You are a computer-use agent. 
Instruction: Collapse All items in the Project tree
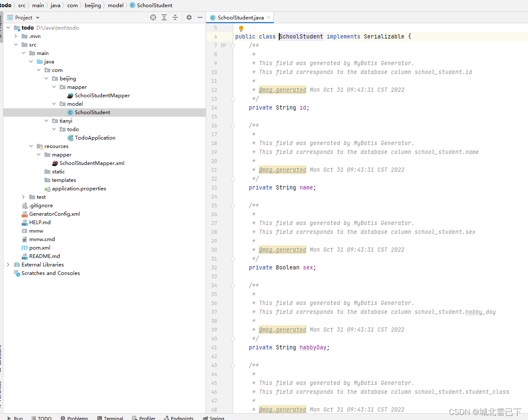point(175,17)
